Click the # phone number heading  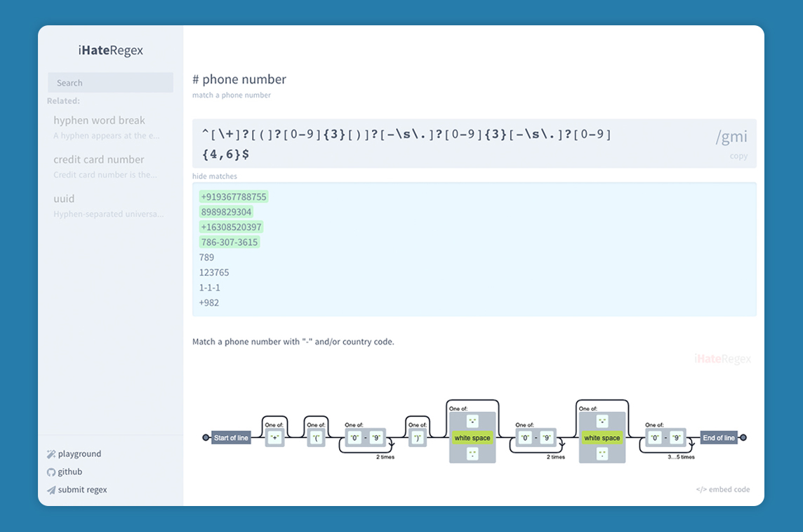[x=239, y=79]
